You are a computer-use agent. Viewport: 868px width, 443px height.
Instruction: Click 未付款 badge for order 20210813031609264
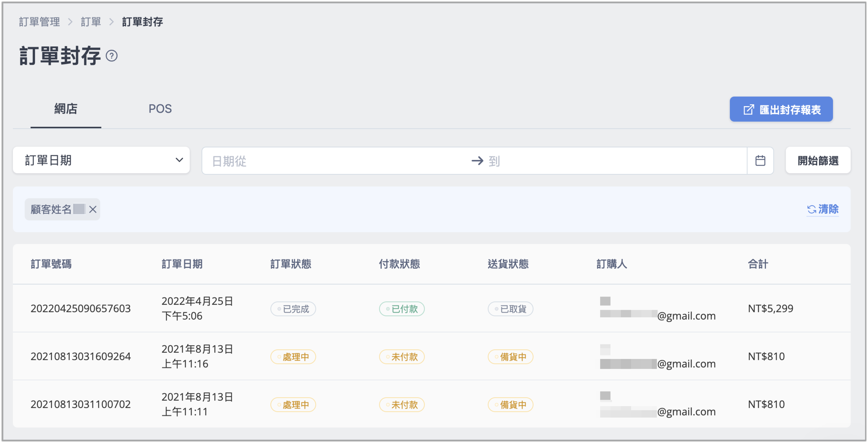coord(402,356)
